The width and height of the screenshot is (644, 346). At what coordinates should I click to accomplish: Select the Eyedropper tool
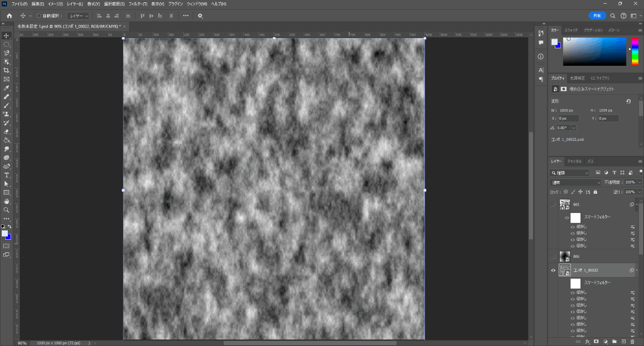pyautogui.click(x=6, y=88)
